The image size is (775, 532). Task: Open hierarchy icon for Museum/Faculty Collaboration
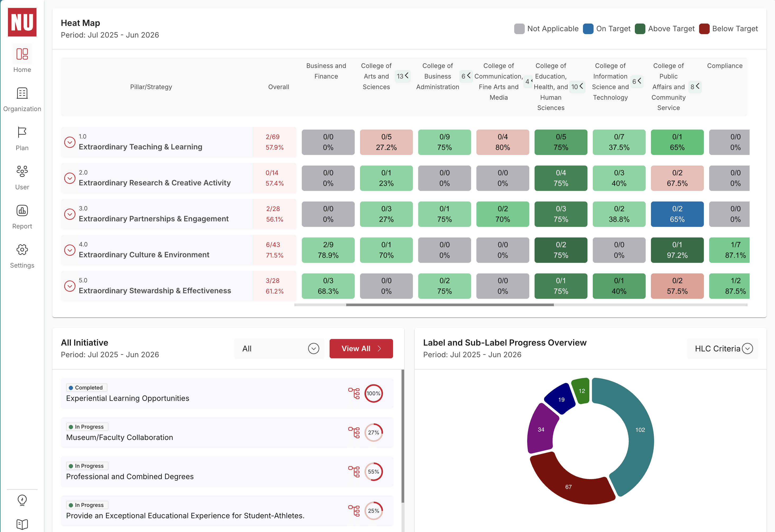[354, 432]
